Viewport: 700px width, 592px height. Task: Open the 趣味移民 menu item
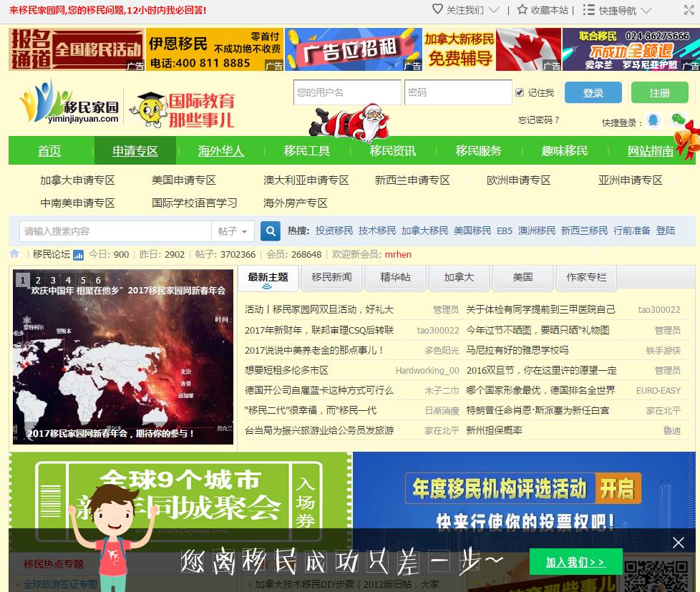coord(564,151)
